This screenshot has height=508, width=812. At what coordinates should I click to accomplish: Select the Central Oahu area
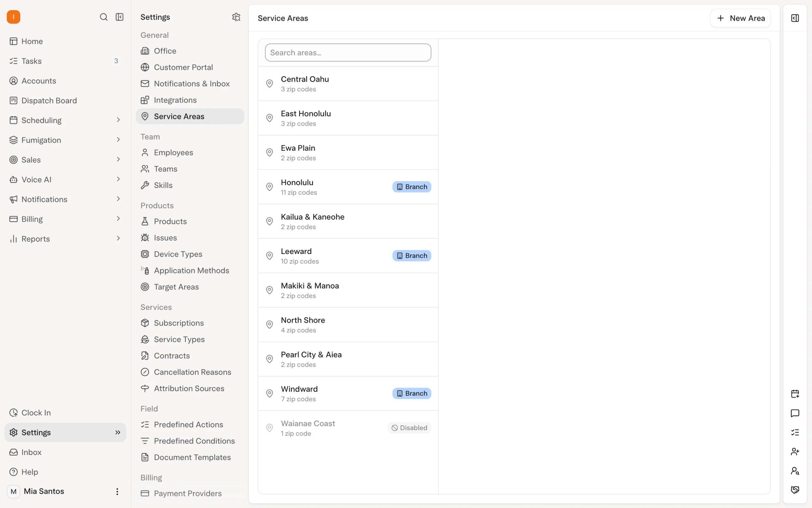348,84
